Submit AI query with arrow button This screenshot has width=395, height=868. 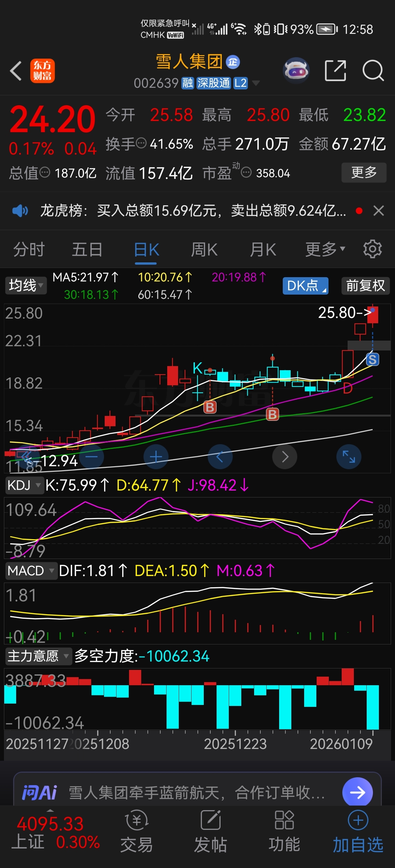point(357,792)
